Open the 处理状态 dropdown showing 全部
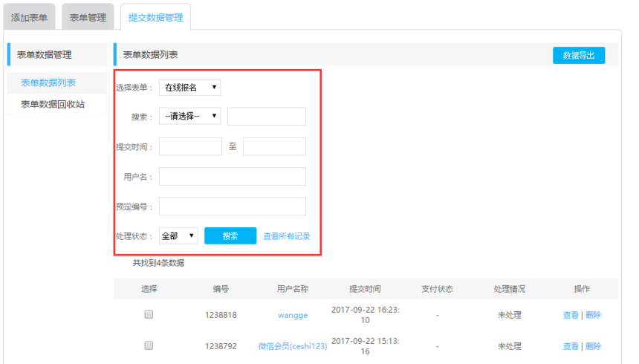This screenshot has height=364, width=639. click(x=178, y=236)
